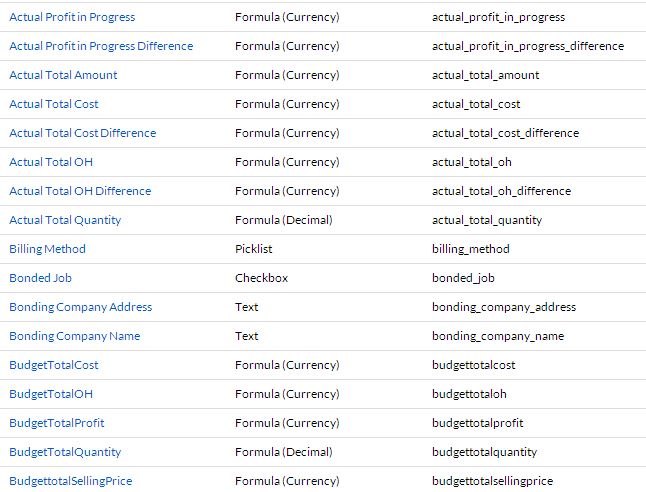Open Actual Total Quantity field link
Image resolution: width=646 pixels, height=492 pixels.
click(x=65, y=220)
